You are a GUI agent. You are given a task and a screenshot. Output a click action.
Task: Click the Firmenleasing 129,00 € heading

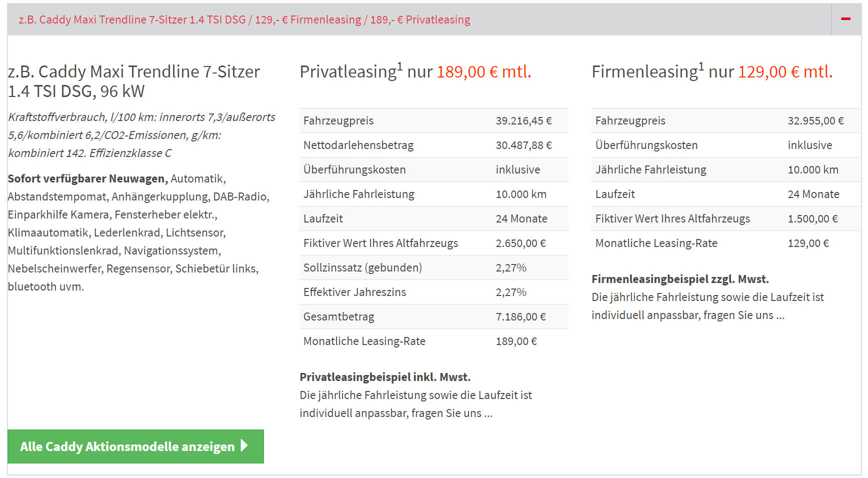712,72
